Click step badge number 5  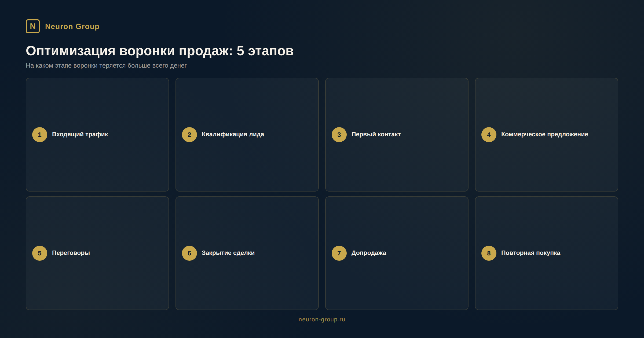[x=40, y=253]
